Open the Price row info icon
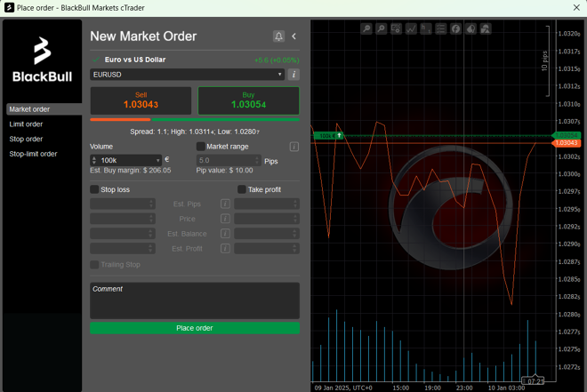This screenshot has height=392, width=587. tap(225, 219)
